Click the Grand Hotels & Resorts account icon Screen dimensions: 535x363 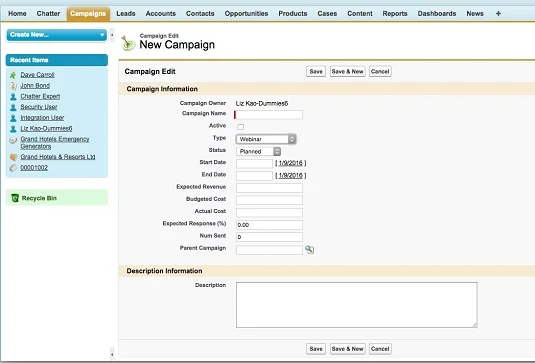pyautogui.click(x=13, y=157)
